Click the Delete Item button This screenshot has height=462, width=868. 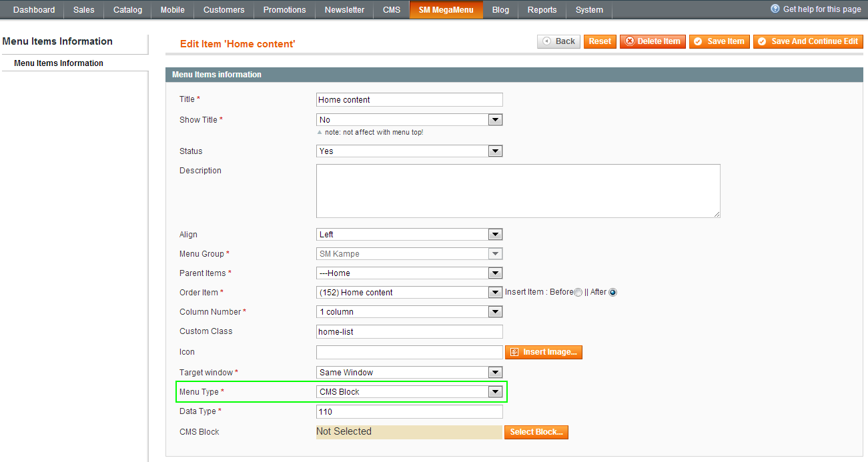[x=653, y=41]
